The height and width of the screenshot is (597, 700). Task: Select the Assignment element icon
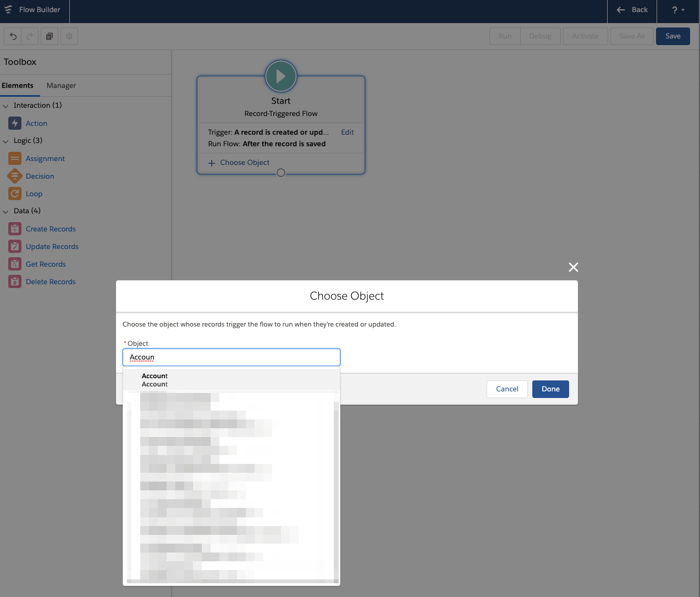pyautogui.click(x=15, y=158)
